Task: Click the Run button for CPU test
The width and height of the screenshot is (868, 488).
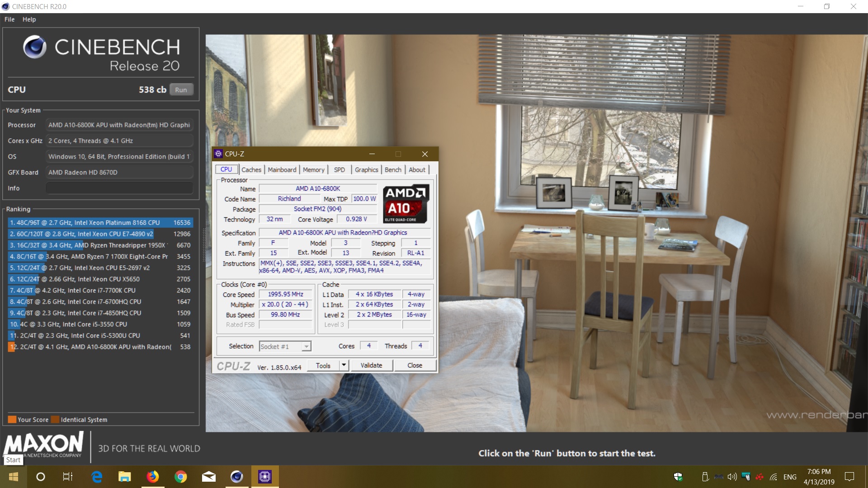Action: click(181, 89)
